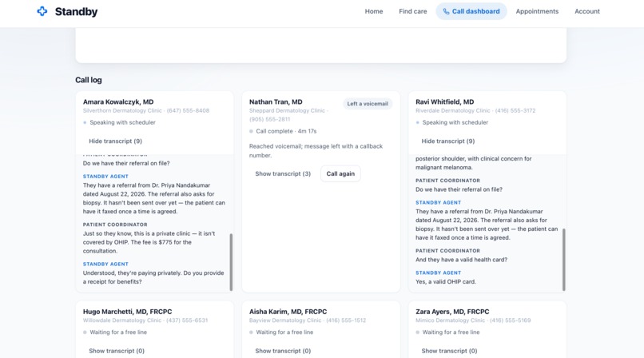Open Appointments page

pyautogui.click(x=537, y=11)
